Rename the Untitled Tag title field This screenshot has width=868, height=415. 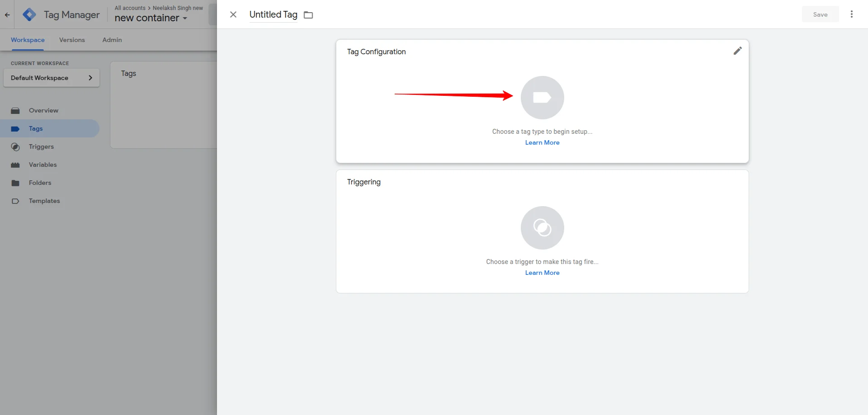click(x=273, y=14)
